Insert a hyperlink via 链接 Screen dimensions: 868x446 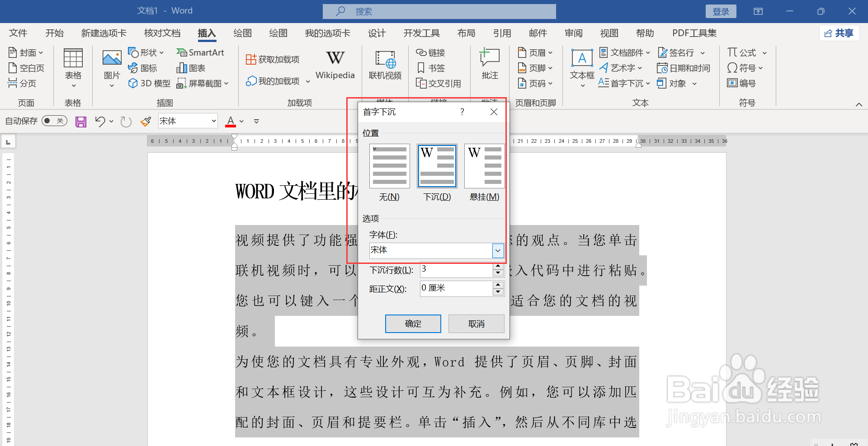430,53
